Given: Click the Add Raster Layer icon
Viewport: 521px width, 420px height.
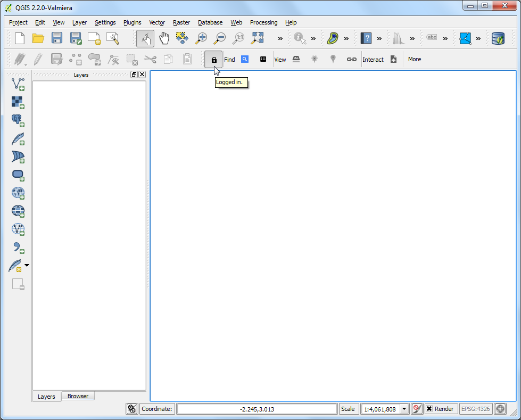Looking at the screenshot, I should [18, 102].
